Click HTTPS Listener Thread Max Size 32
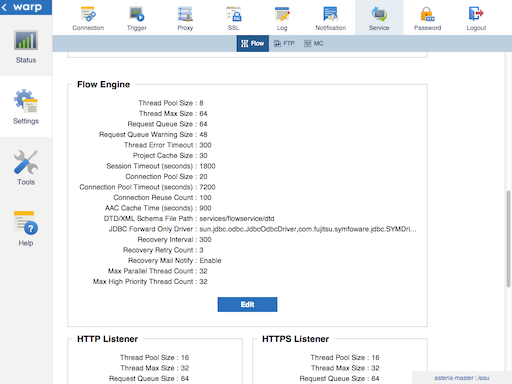 pyautogui.click(x=375, y=368)
